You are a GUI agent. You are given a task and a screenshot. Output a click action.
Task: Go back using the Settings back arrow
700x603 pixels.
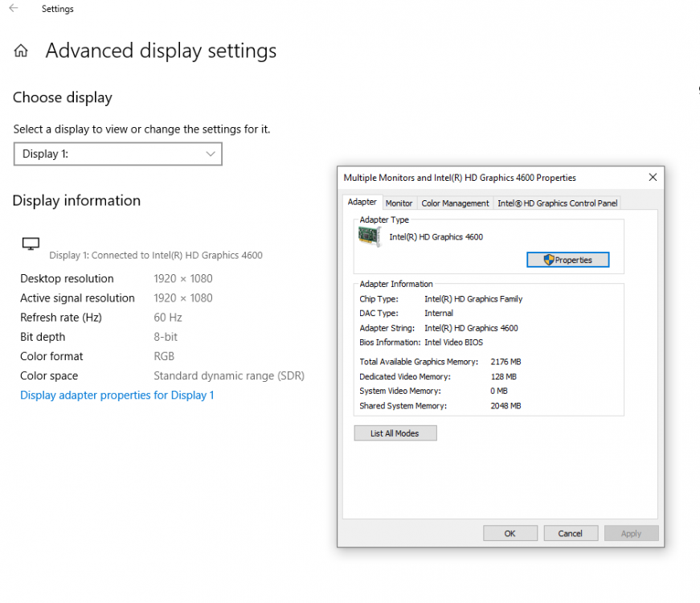pos(14,8)
